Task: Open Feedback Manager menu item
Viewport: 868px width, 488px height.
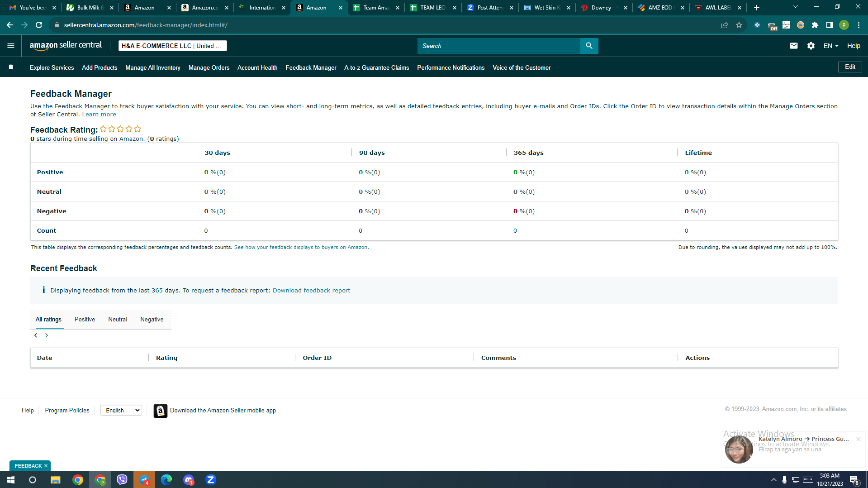Action: pyautogui.click(x=311, y=67)
